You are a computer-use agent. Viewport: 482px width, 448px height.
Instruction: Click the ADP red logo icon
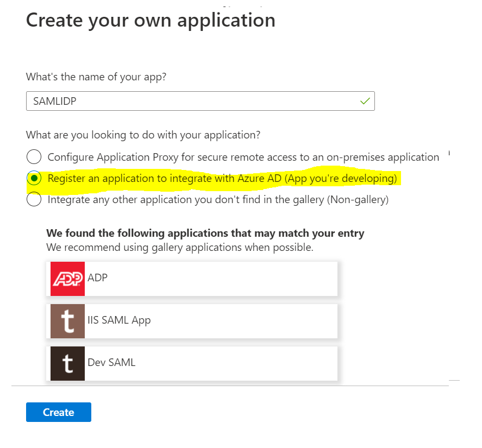(x=67, y=279)
